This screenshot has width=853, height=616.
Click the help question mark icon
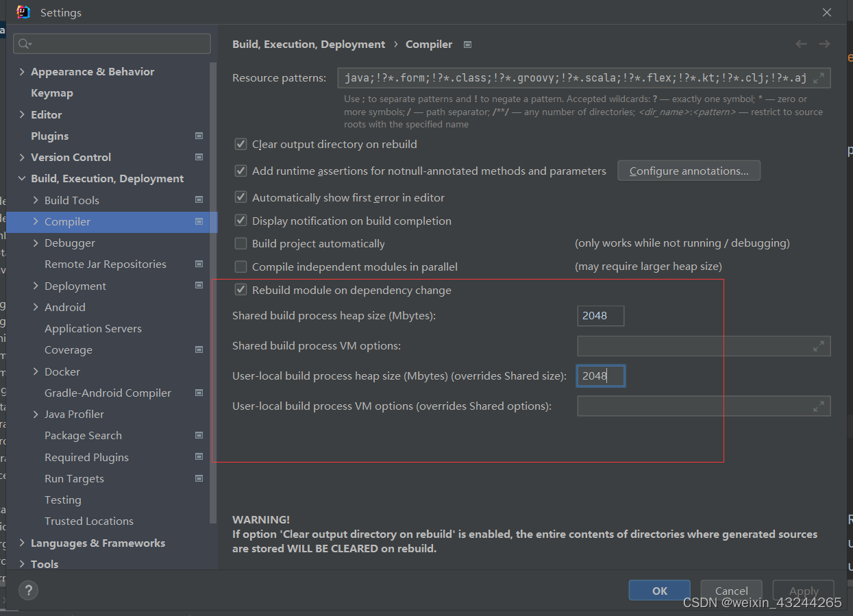point(28,590)
